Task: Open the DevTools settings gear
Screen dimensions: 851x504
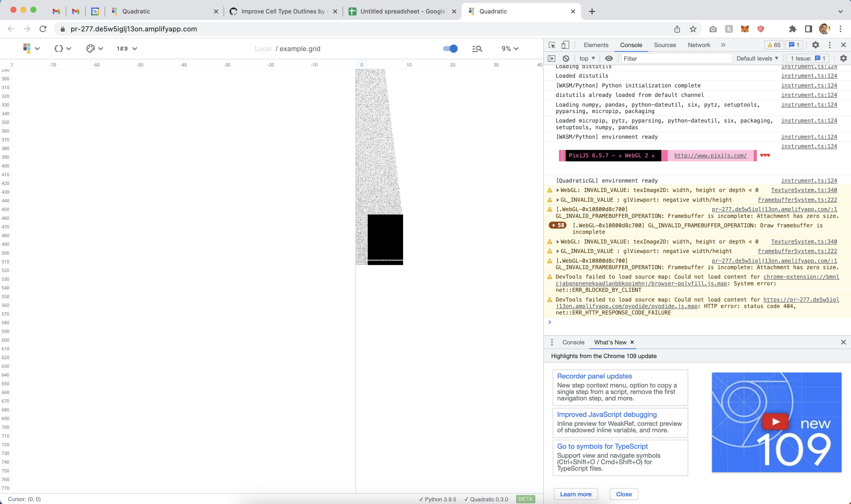Action: (x=816, y=45)
